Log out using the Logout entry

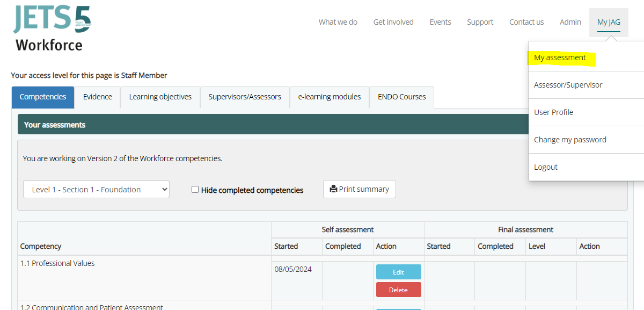(x=546, y=167)
